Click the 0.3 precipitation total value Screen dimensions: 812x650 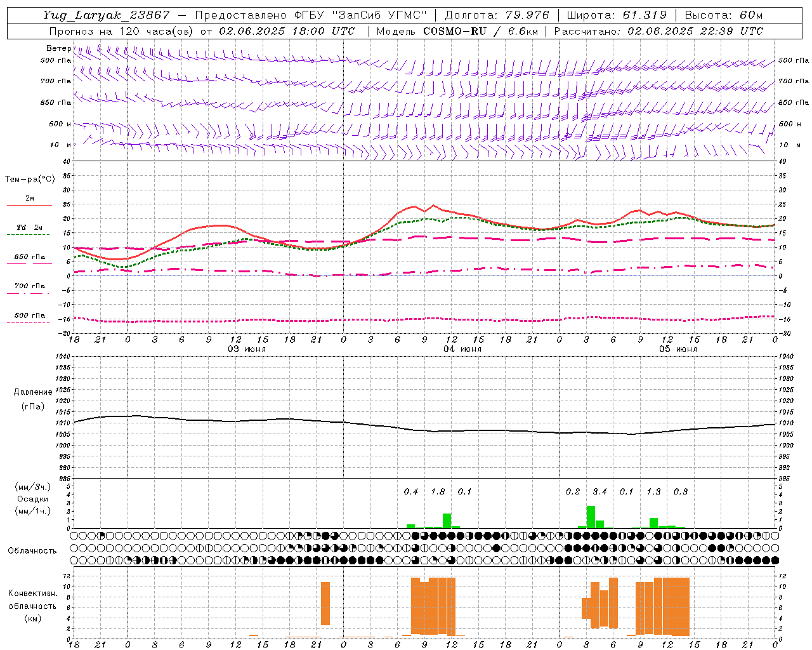681,492
